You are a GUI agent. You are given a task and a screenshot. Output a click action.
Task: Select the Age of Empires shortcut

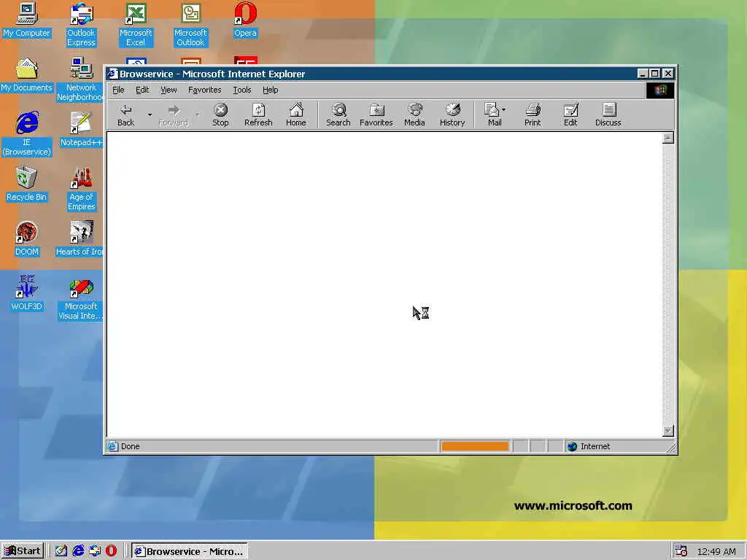(81, 189)
